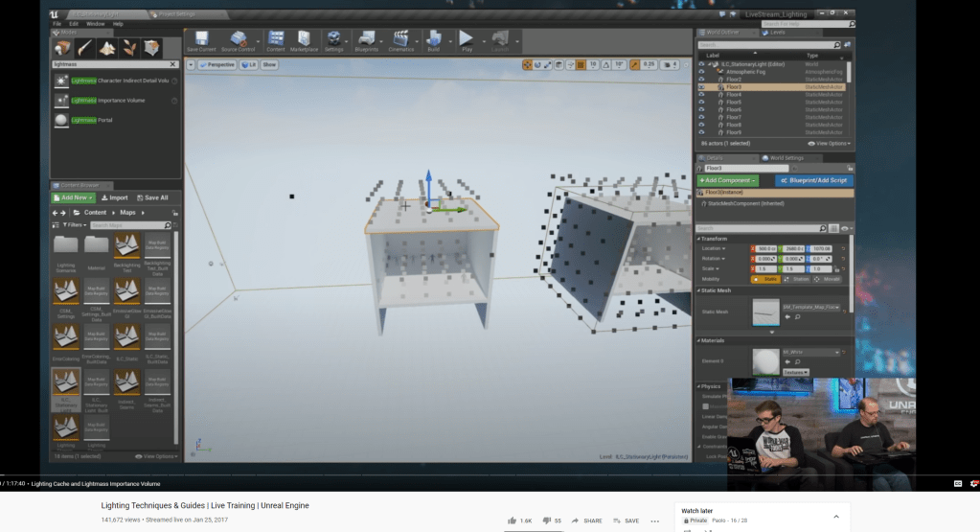Click the Blueprint/Add Script button
980x532 pixels.
pos(813,180)
